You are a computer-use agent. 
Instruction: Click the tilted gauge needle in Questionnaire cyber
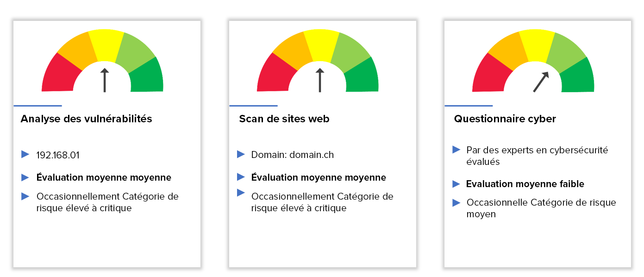click(x=541, y=82)
